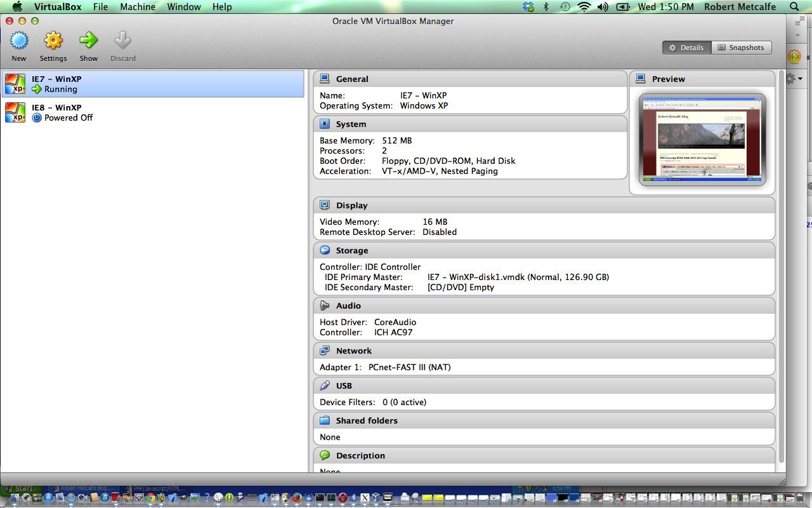Open the Apple menu
812x508 pixels.
tap(17, 7)
